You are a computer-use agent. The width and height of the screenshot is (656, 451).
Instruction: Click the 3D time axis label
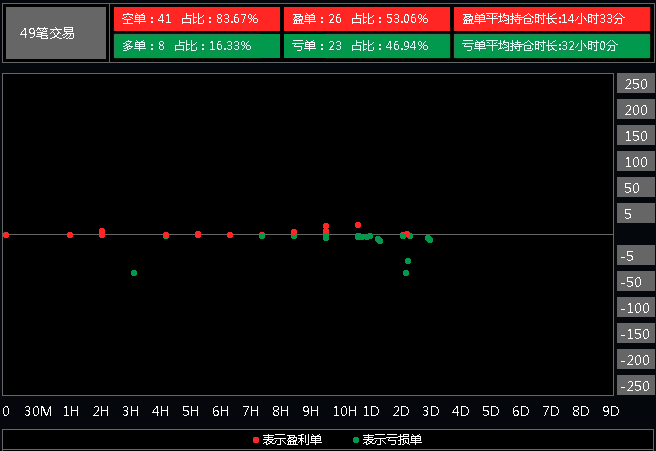430,411
